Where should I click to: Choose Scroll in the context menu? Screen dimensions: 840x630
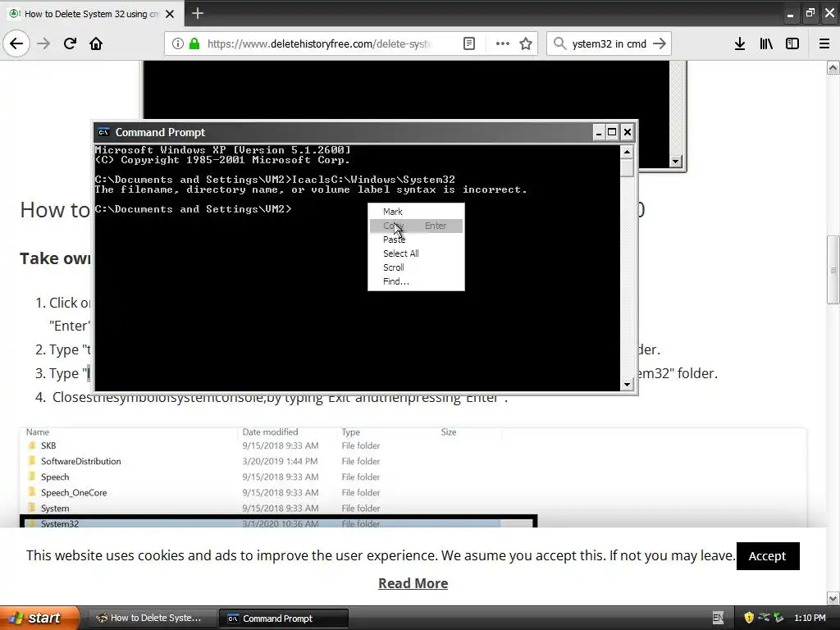point(416,267)
